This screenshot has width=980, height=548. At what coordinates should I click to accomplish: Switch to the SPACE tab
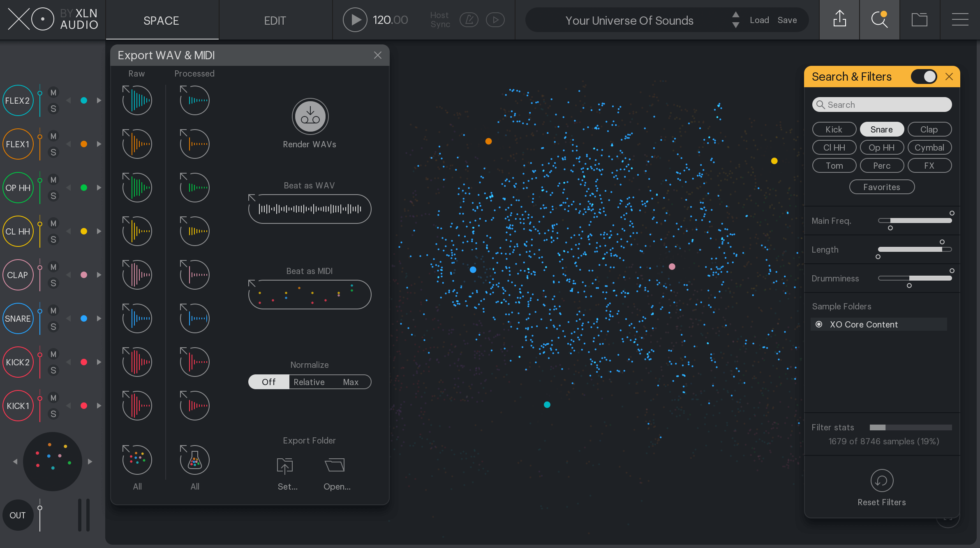point(161,20)
